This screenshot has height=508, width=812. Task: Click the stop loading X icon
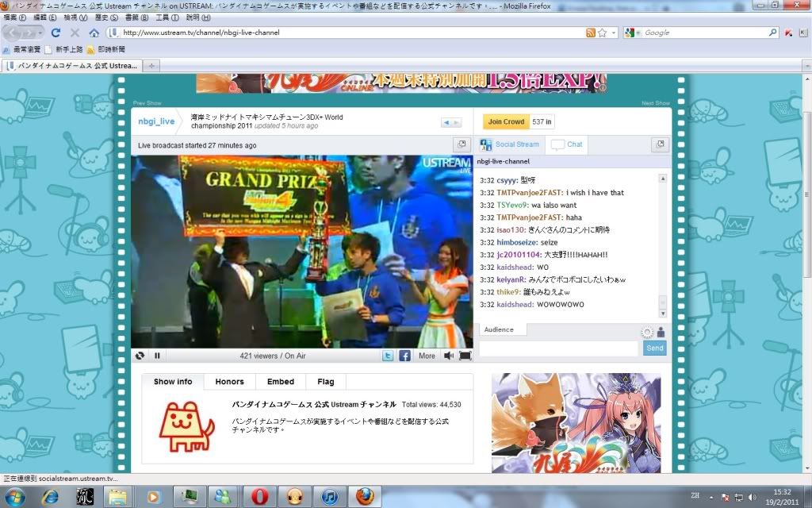(75, 33)
